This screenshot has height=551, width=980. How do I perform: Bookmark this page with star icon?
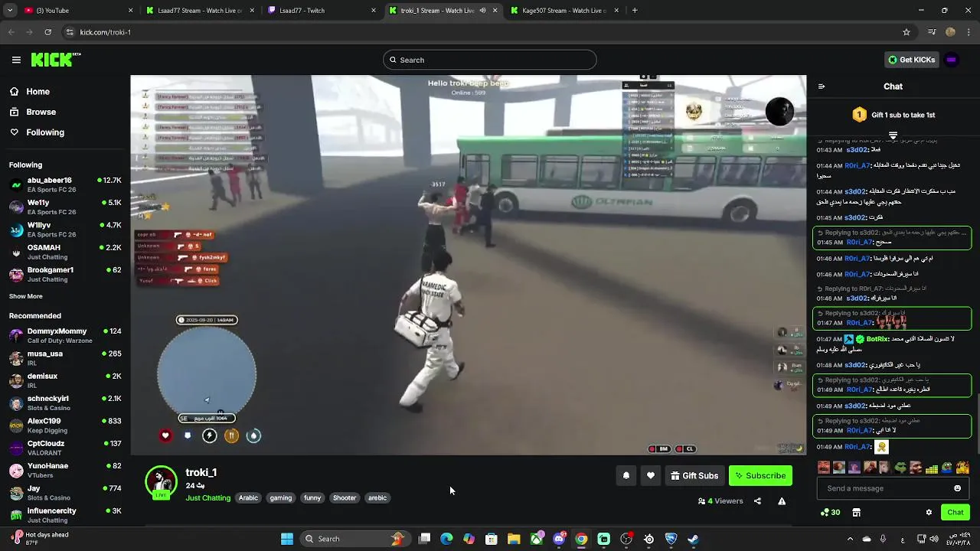coord(906,32)
